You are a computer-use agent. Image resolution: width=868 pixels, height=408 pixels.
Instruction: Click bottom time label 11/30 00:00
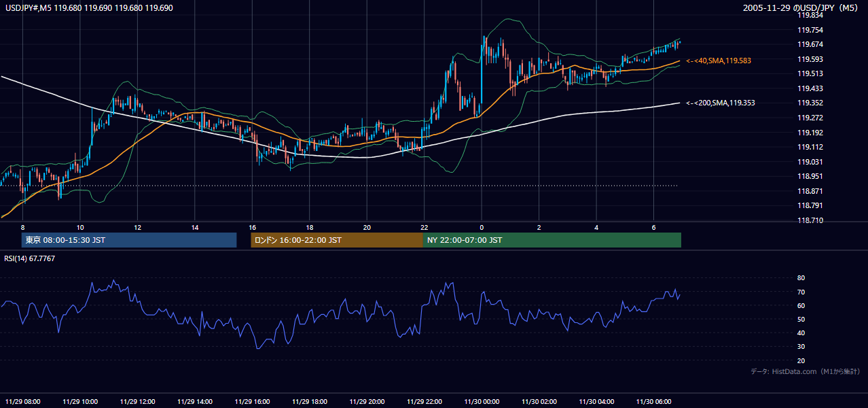pos(482,401)
